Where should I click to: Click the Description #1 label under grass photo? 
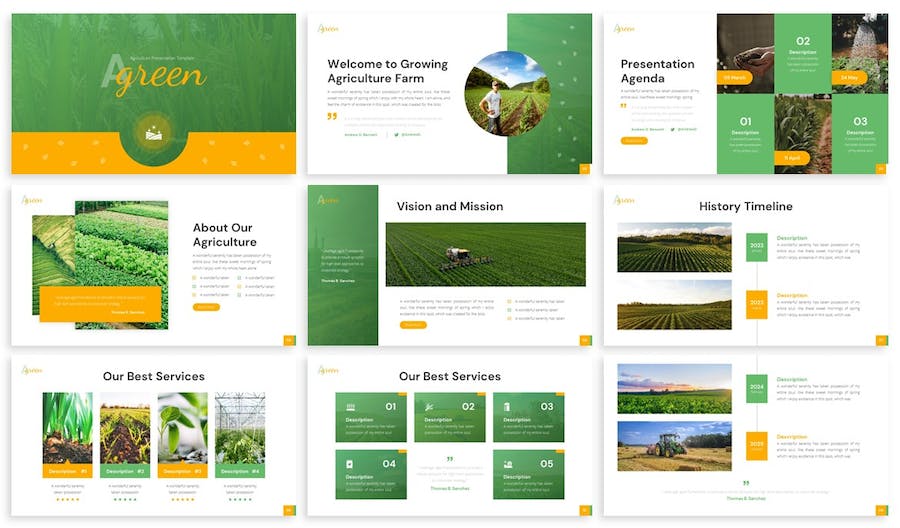tap(68, 471)
